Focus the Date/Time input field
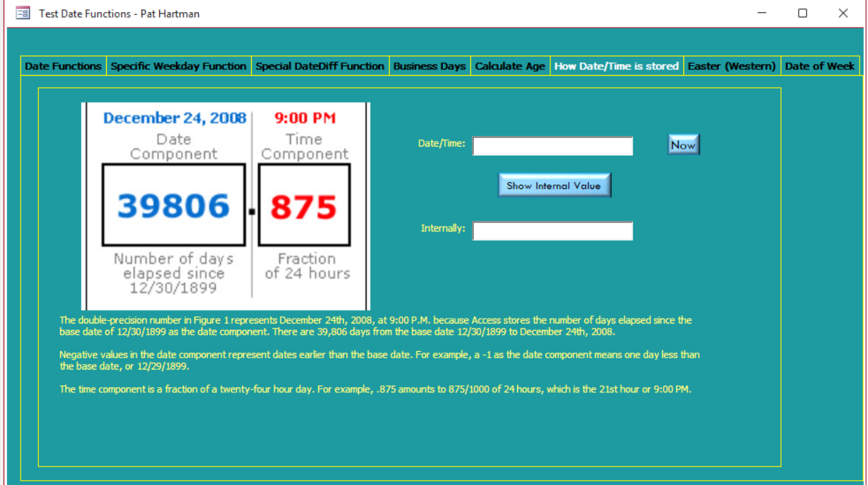Screen dimensions: 868x485 tap(552, 146)
